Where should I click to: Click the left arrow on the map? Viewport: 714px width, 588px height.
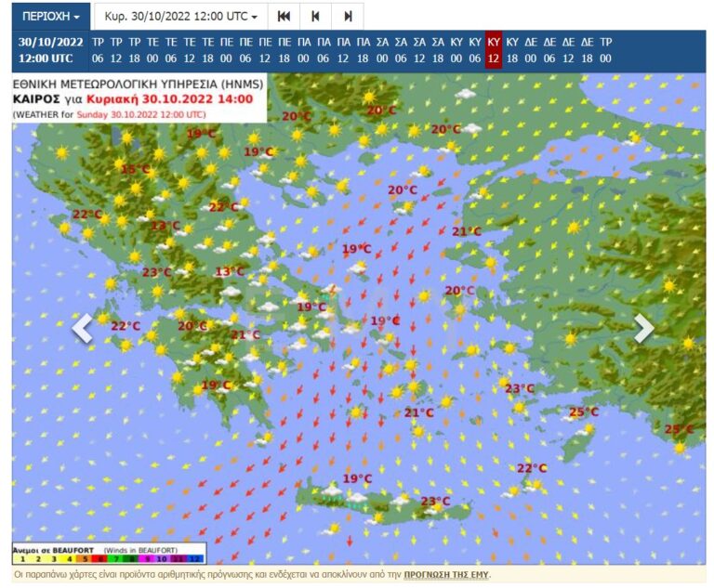click(x=83, y=327)
